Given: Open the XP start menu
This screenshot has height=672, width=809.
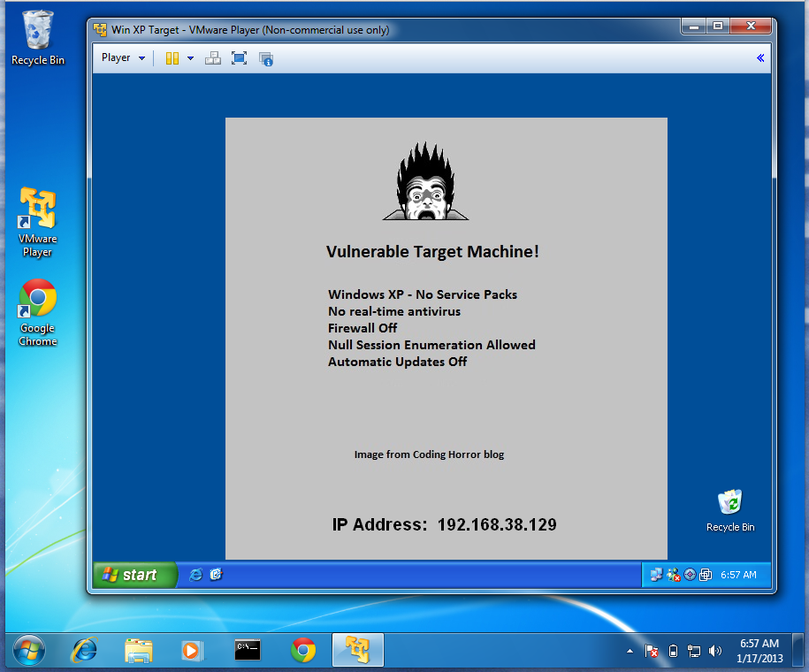Looking at the screenshot, I should [135, 575].
